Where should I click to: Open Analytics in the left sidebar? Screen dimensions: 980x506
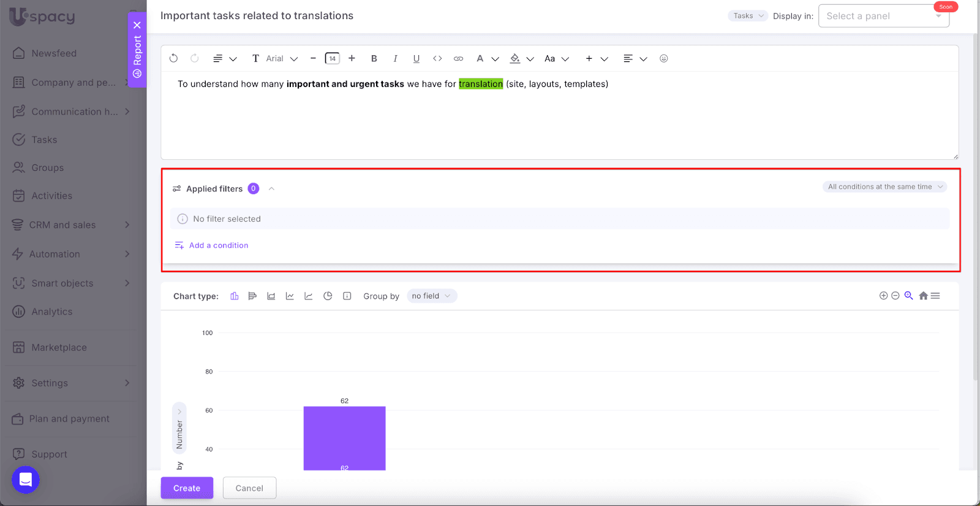click(52, 312)
